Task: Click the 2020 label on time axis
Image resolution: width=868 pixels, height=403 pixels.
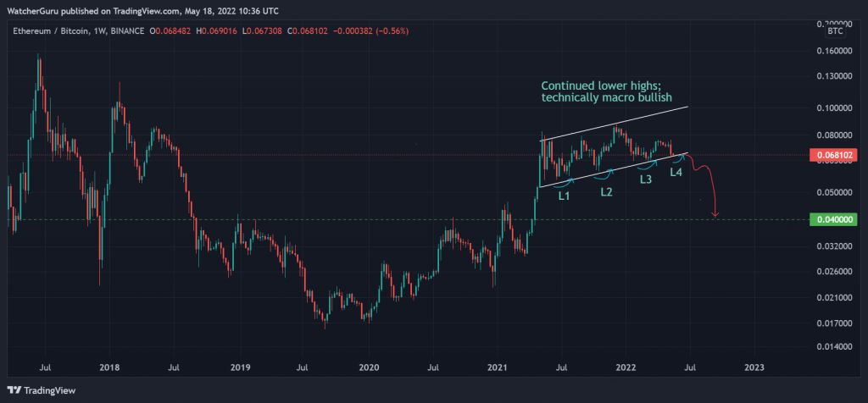Action: tap(369, 367)
